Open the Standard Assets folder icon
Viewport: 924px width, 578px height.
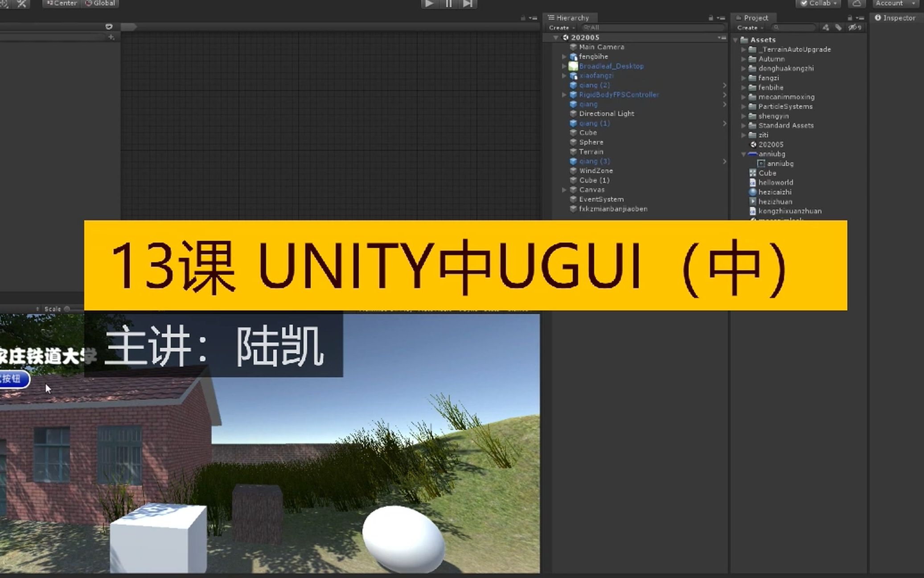[x=752, y=125]
